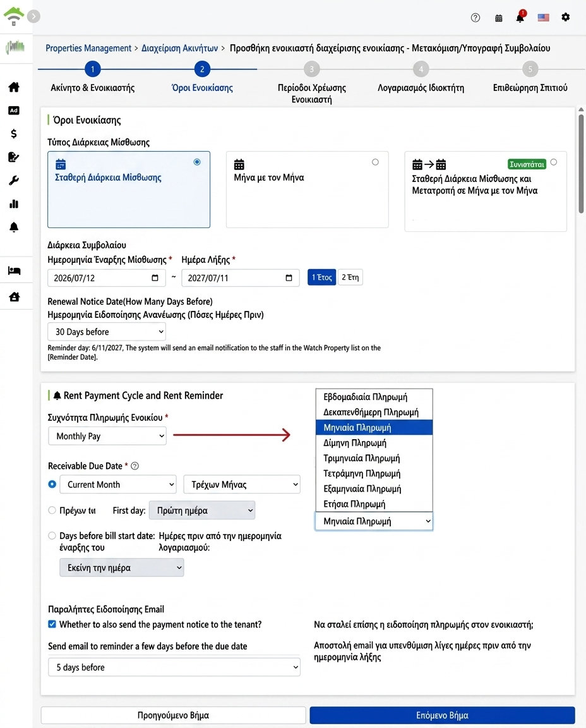This screenshot has height=728, width=586.
Task: Open the sidebar bell alerts icon
Action: coord(14,227)
